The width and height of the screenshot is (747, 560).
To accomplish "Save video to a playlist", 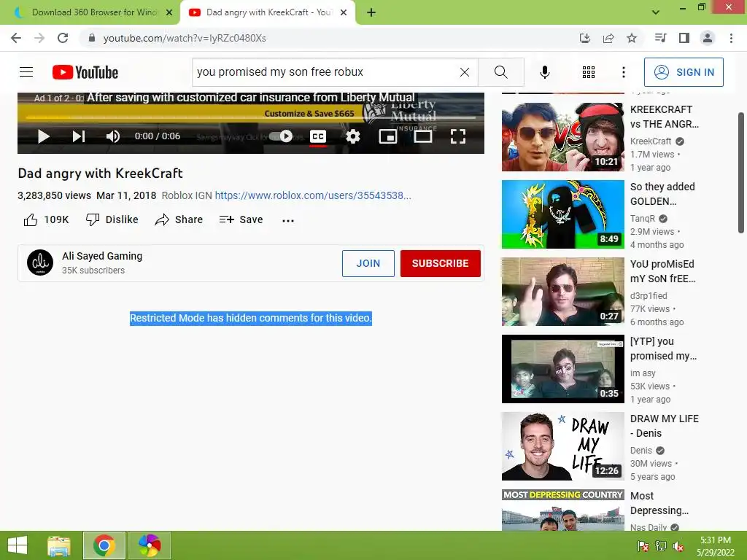I will click(241, 219).
